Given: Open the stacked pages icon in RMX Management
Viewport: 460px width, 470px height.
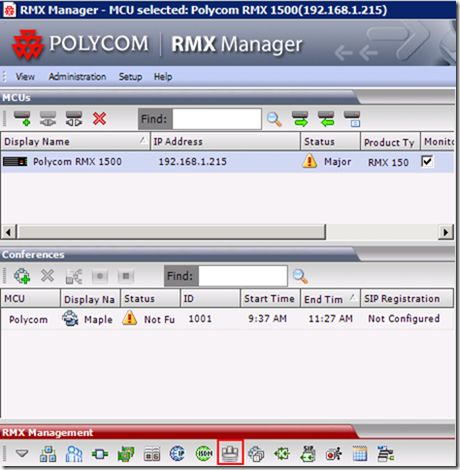Looking at the screenshot, I should pyautogui.click(x=256, y=454).
